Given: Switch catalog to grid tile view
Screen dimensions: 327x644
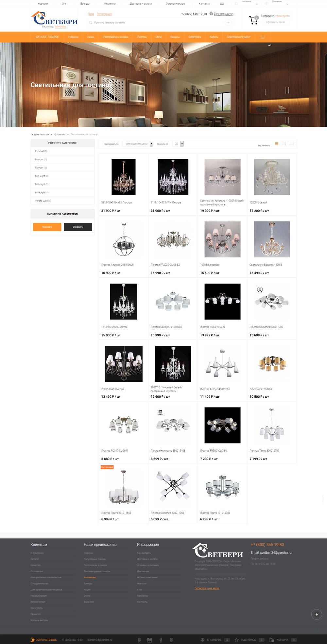Looking at the screenshot, I should 276,144.
